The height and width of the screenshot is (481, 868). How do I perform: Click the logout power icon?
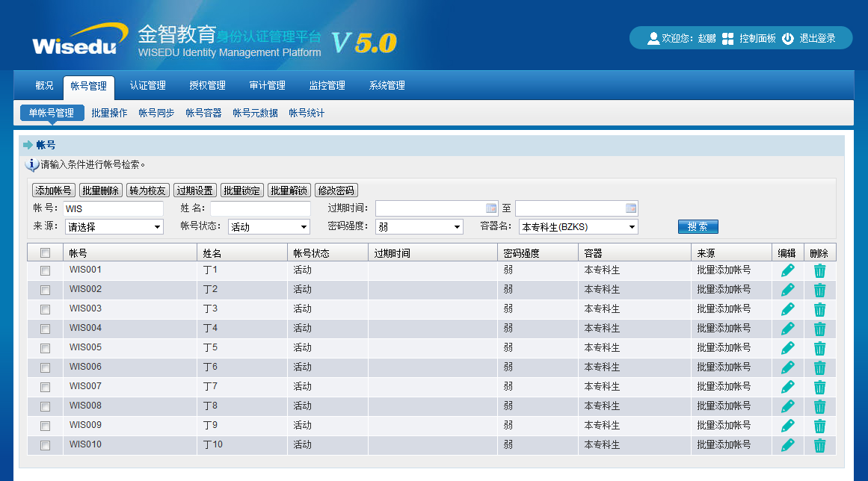788,39
